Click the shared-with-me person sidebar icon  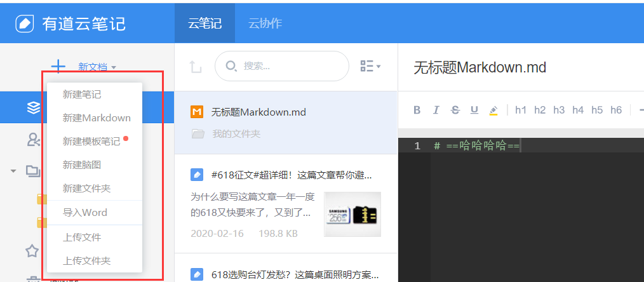[33, 140]
